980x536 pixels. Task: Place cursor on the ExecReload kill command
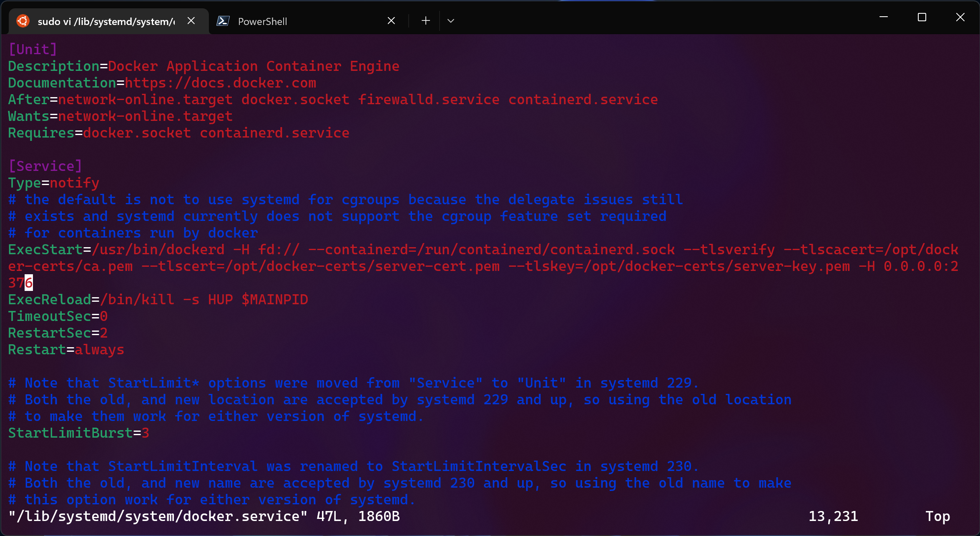[158, 299]
